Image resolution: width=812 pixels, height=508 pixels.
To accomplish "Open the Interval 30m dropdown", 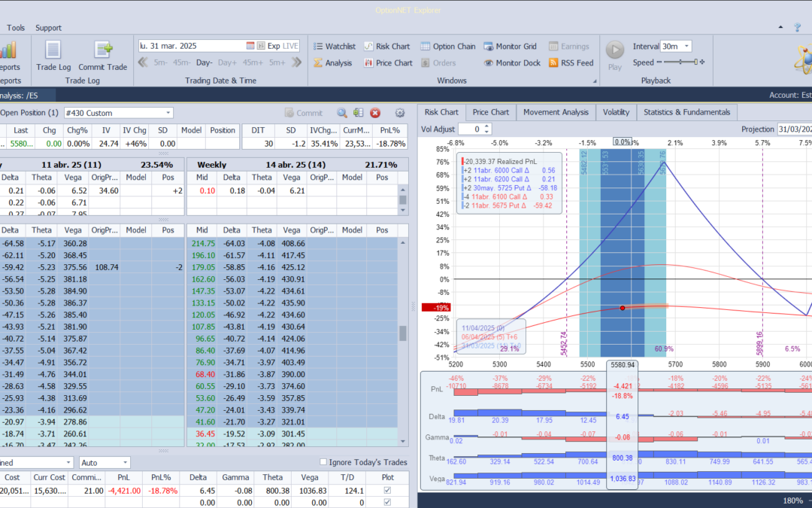I will [x=686, y=47].
